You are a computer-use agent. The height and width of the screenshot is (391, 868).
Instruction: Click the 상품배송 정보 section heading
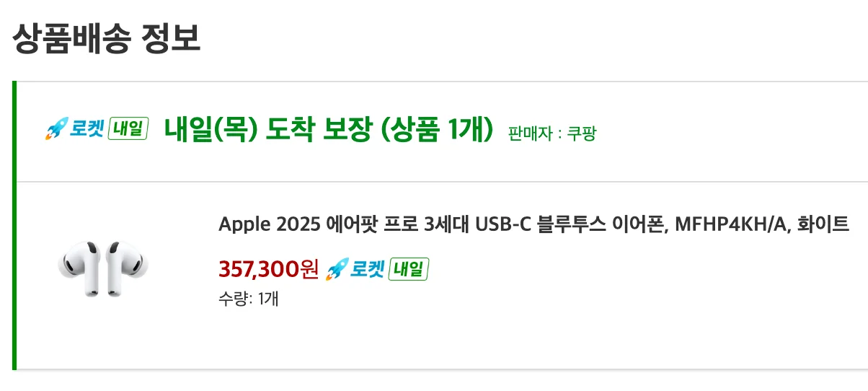pos(106,38)
